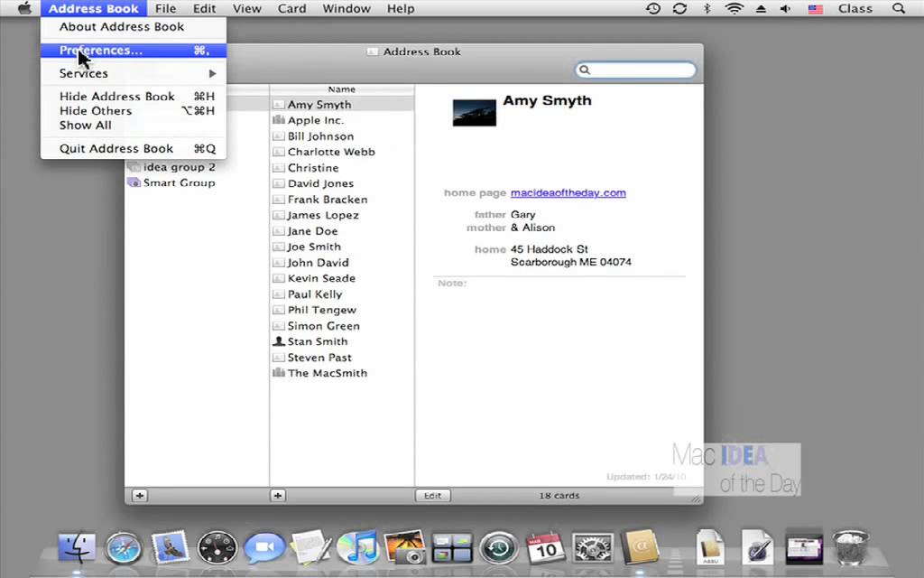The image size is (924, 578).
Task: Open Spaces icon in the Dock
Action: coord(452,548)
